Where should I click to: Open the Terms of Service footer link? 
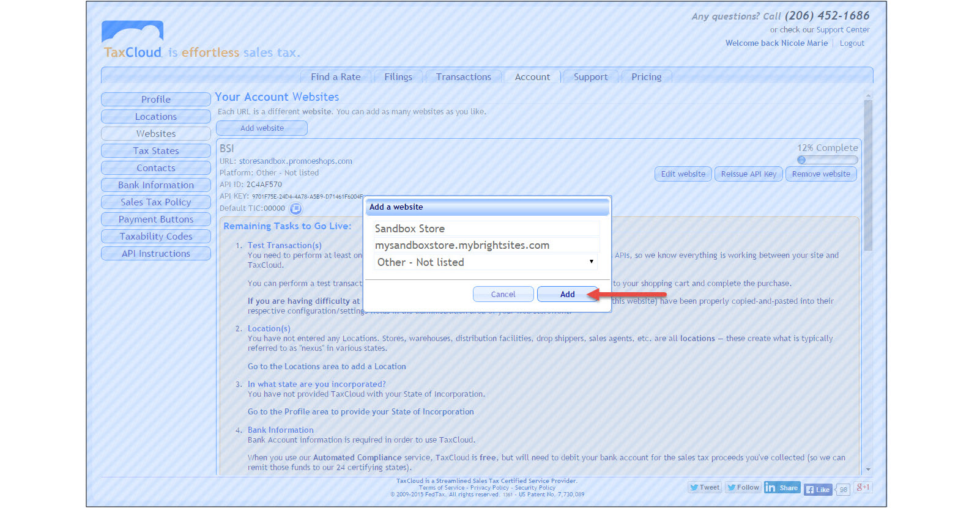442,488
